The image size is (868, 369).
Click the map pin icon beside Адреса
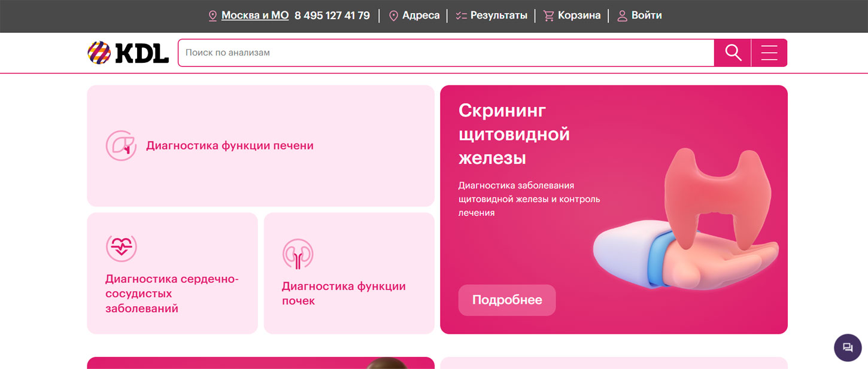point(393,16)
